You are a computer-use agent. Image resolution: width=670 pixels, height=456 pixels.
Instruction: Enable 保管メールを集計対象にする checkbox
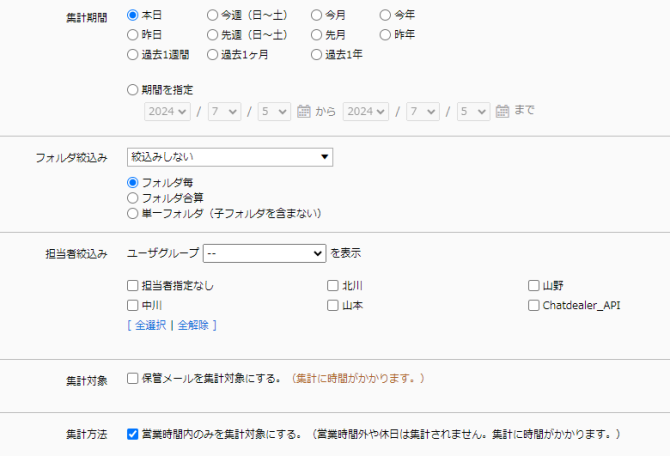point(133,379)
